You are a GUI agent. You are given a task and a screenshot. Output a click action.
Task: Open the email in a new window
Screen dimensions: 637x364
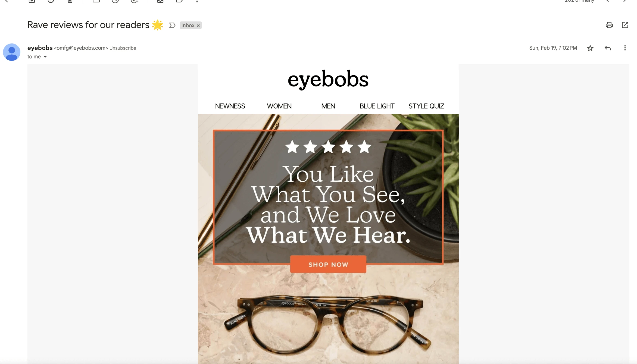click(x=625, y=25)
